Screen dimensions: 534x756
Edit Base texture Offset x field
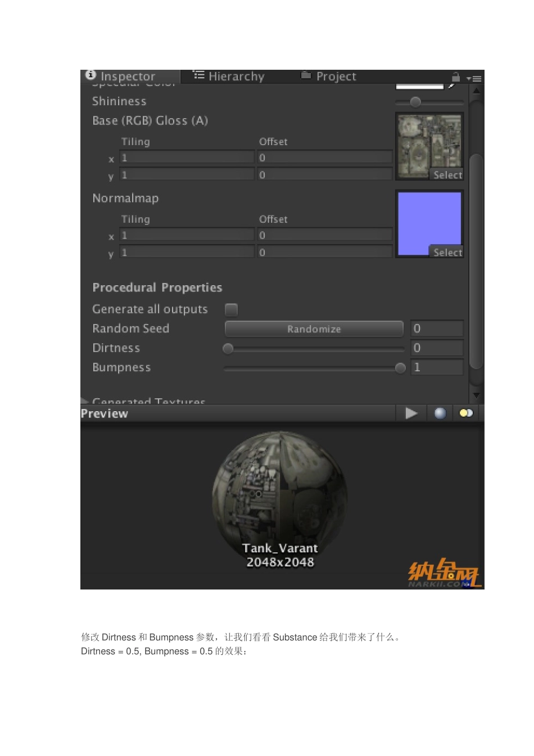pos(325,157)
